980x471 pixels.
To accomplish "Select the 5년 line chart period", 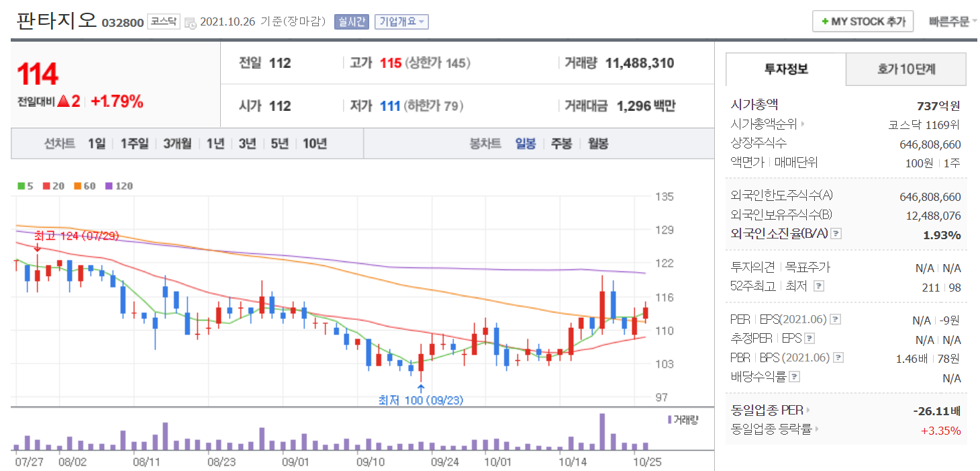I will [x=280, y=144].
